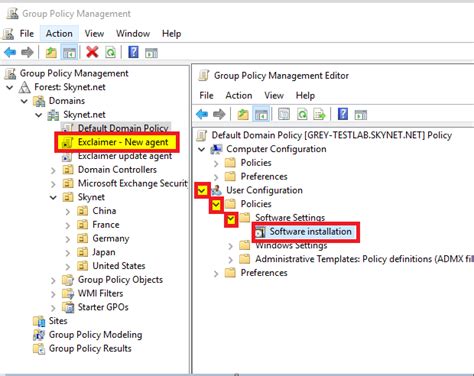This screenshot has width=474, height=376.
Task: Click the Starter GPOs icon
Action: [x=68, y=307]
